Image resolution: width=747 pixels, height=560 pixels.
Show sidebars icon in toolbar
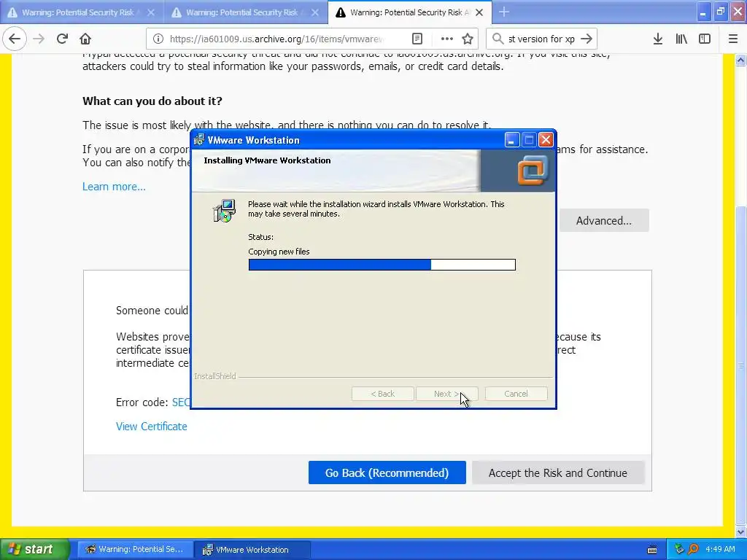(x=705, y=39)
